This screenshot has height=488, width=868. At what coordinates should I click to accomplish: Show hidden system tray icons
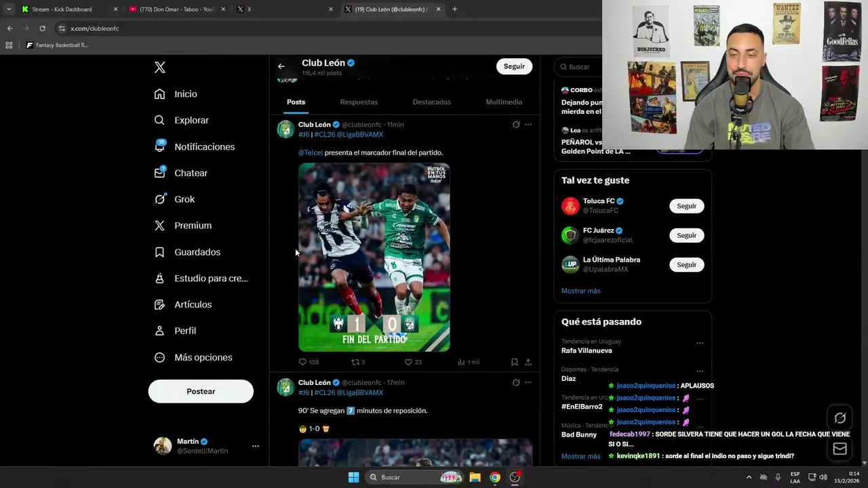point(749,477)
